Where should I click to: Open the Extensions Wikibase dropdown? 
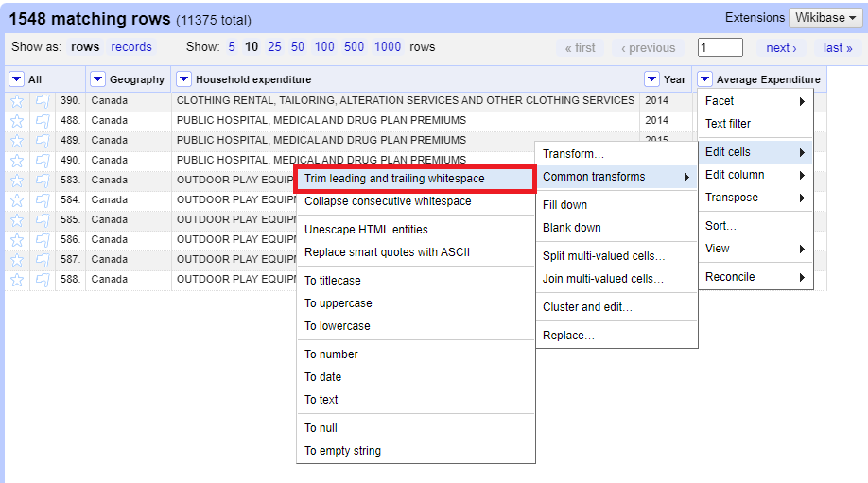click(x=825, y=18)
